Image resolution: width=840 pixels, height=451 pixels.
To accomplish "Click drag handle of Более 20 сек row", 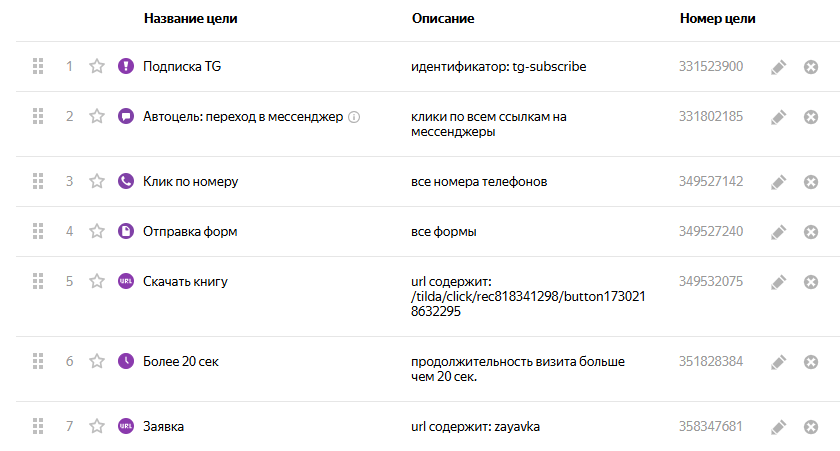I will [38, 362].
